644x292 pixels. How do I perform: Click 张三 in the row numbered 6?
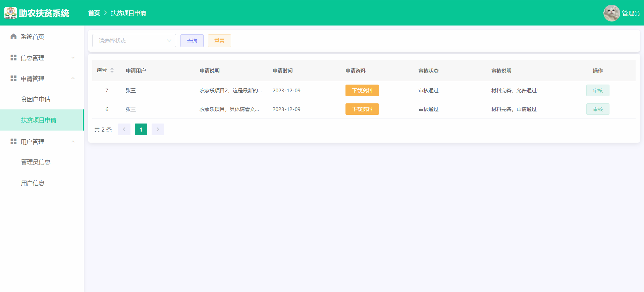pos(131,109)
